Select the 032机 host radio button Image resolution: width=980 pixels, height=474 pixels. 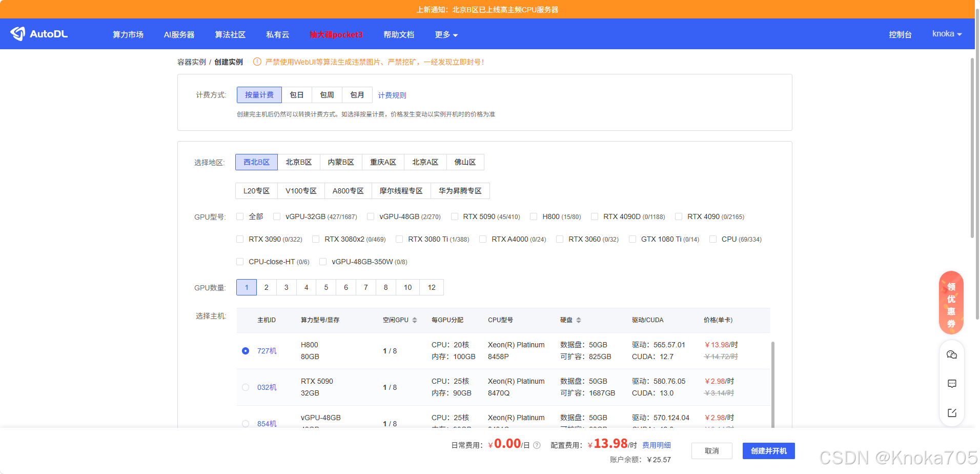click(x=246, y=387)
